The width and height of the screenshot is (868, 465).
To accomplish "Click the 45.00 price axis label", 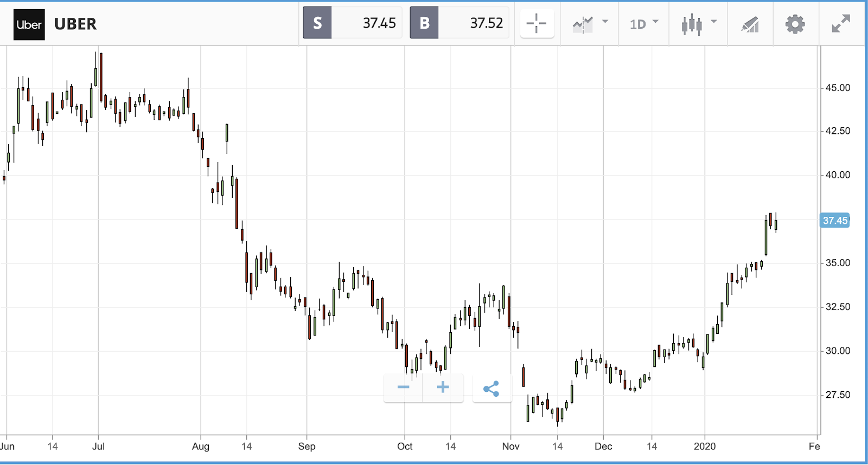I will pyautogui.click(x=838, y=88).
